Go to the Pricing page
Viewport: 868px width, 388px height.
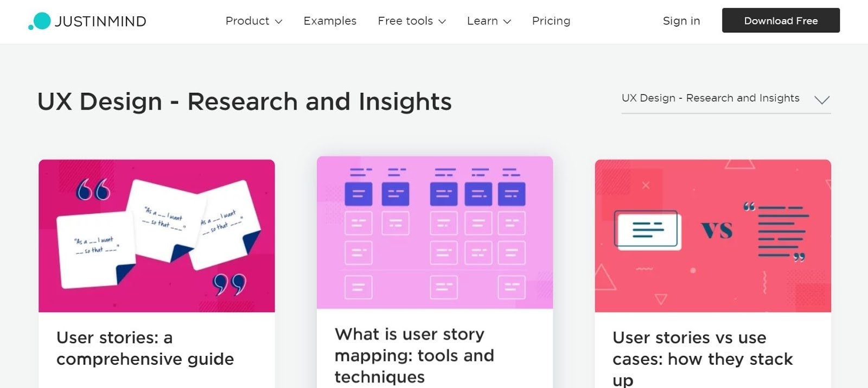(x=551, y=21)
